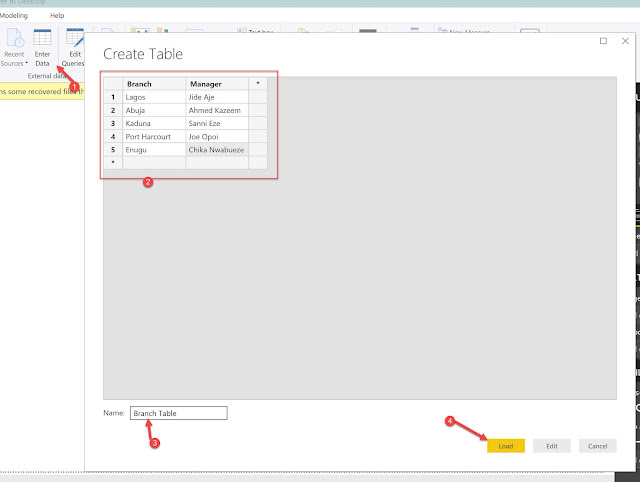Click the Load button
640x482 pixels.
[x=506, y=446]
